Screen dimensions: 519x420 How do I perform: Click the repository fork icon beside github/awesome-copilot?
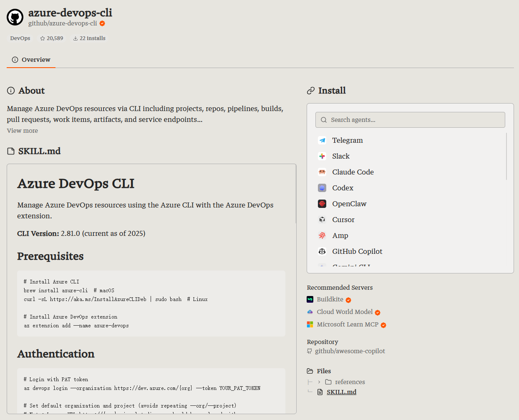click(310, 351)
